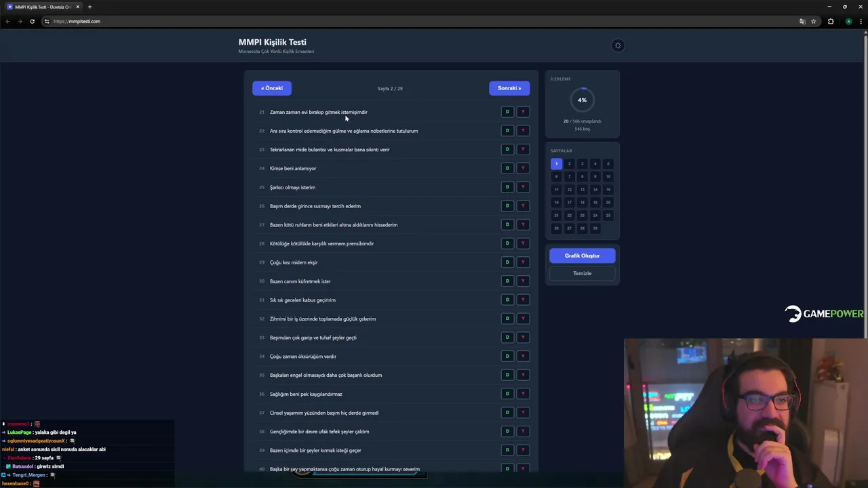Choose Y for question 37
Image resolution: width=868 pixels, height=488 pixels.
point(523,412)
